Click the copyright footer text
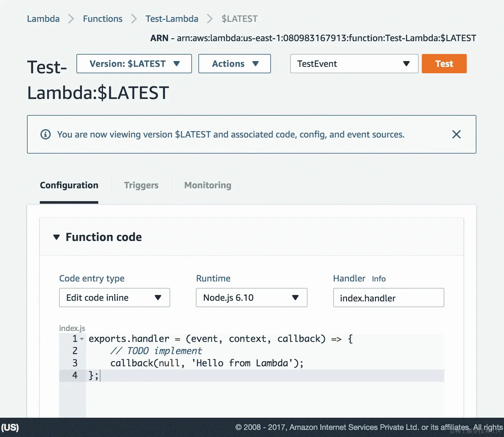 pos(369,427)
